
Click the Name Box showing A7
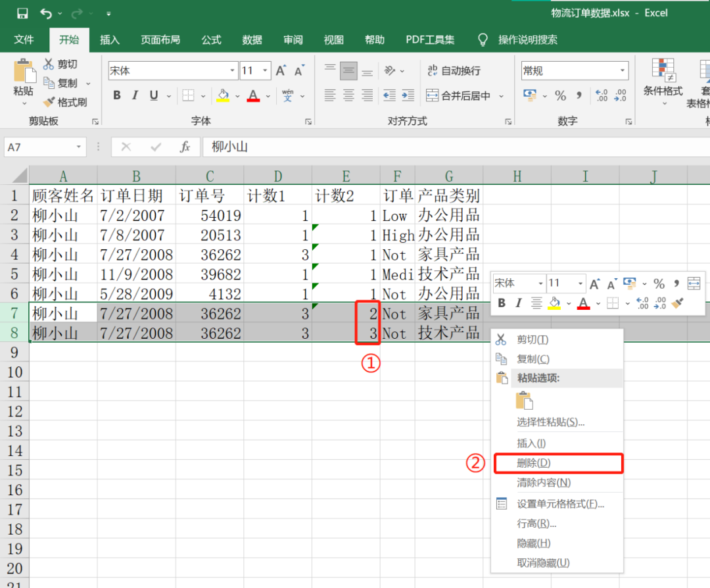point(45,147)
